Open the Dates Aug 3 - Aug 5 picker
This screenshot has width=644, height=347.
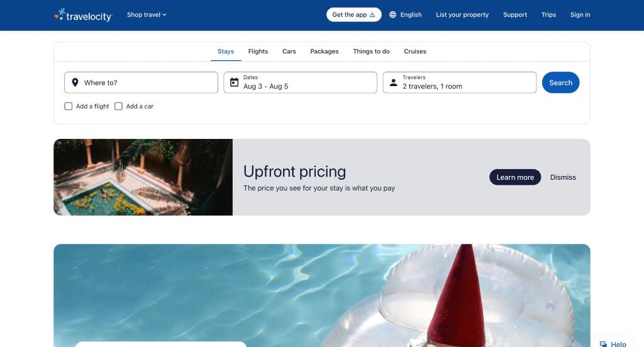(x=300, y=82)
